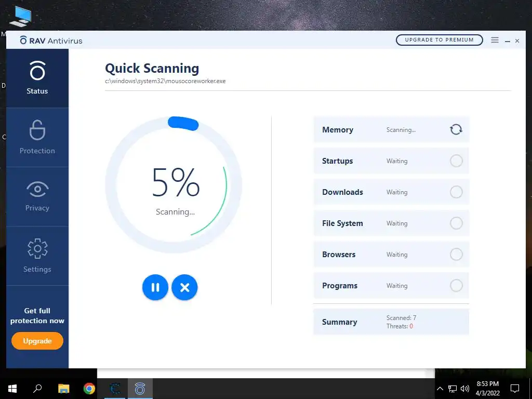The height and width of the screenshot is (399, 532).
Task: Open the Privacy section in sidebar
Action: tap(37, 197)
